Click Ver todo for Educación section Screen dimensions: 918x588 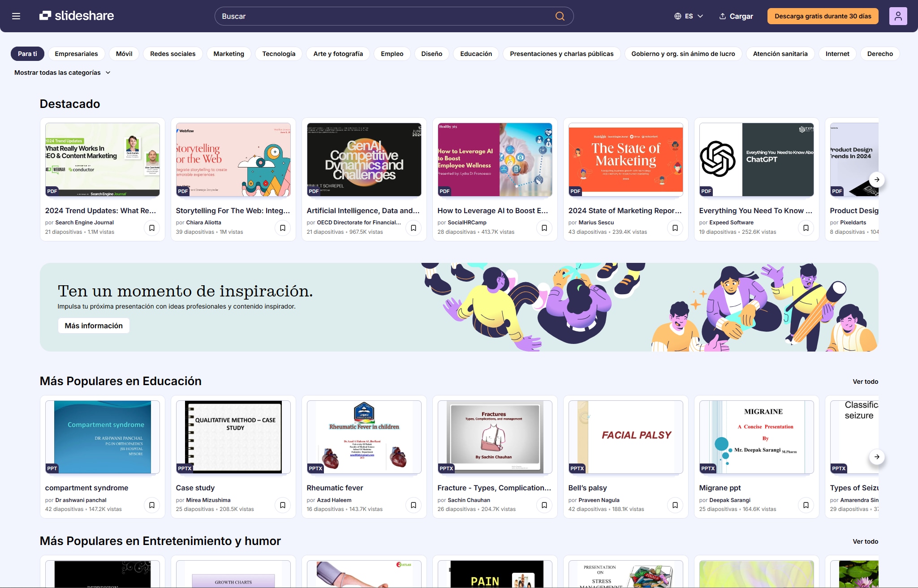click(865, 382)
